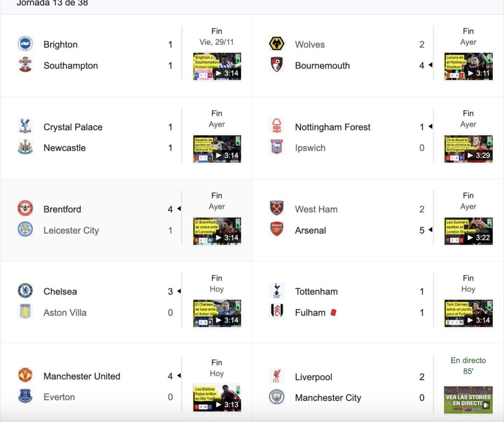Click the Leicester City club crest
504x422 pixels.
[x=25, y=229]
